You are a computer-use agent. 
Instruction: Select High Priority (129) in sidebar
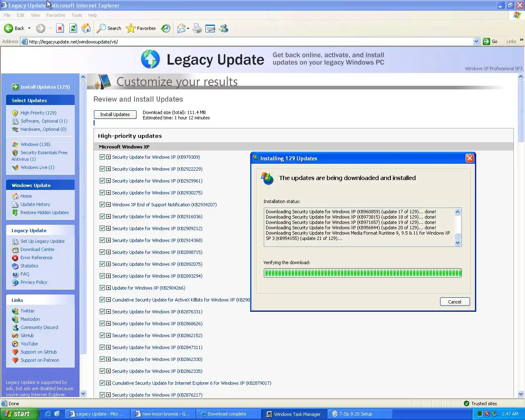38,113
